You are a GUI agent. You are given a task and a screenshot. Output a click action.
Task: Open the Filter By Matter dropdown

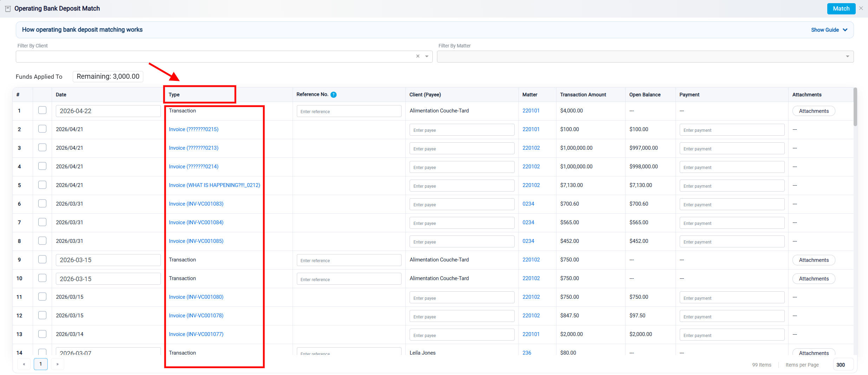[x=847, y=57]
